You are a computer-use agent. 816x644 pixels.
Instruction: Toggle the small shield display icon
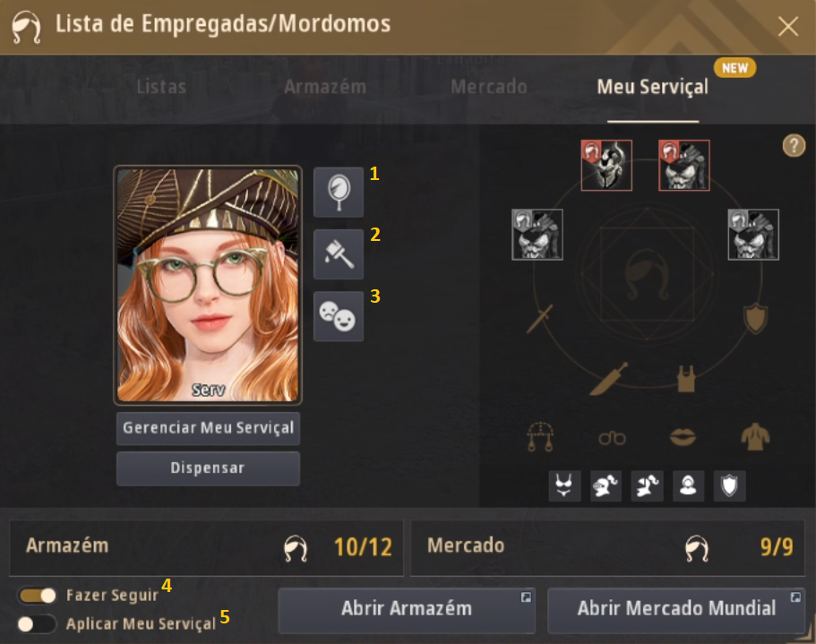point(729,485)
